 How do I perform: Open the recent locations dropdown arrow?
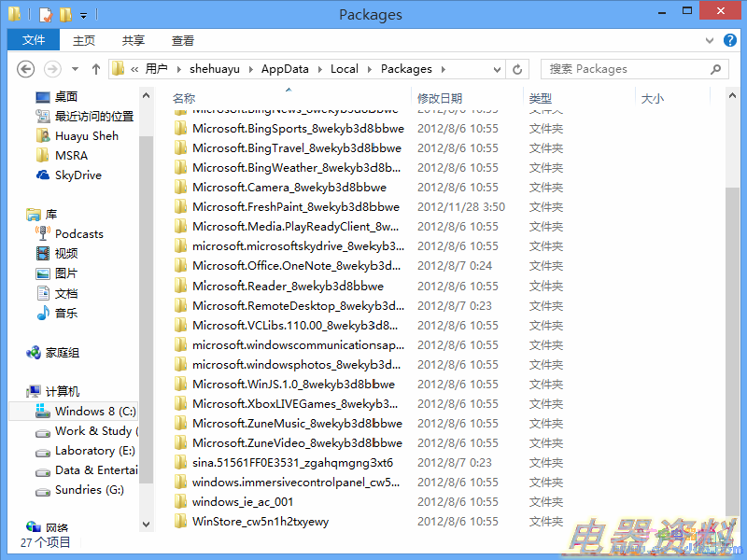pos(73,69)
